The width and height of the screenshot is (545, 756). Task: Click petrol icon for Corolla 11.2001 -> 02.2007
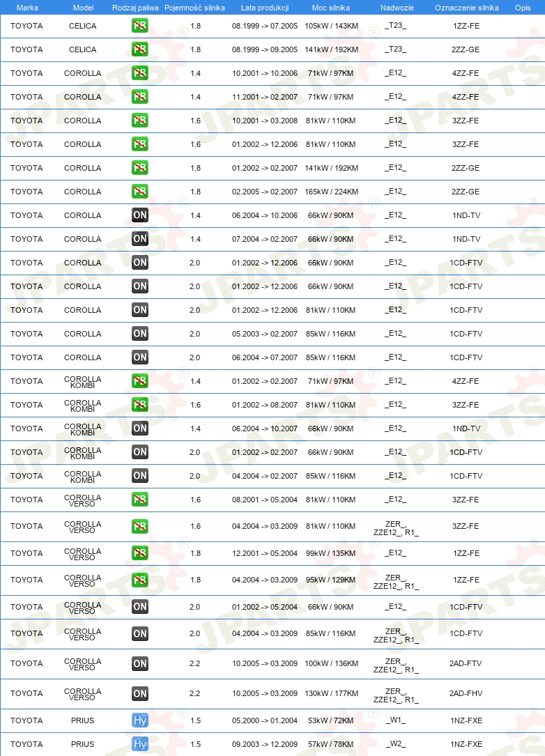click(x=140, y=96)
